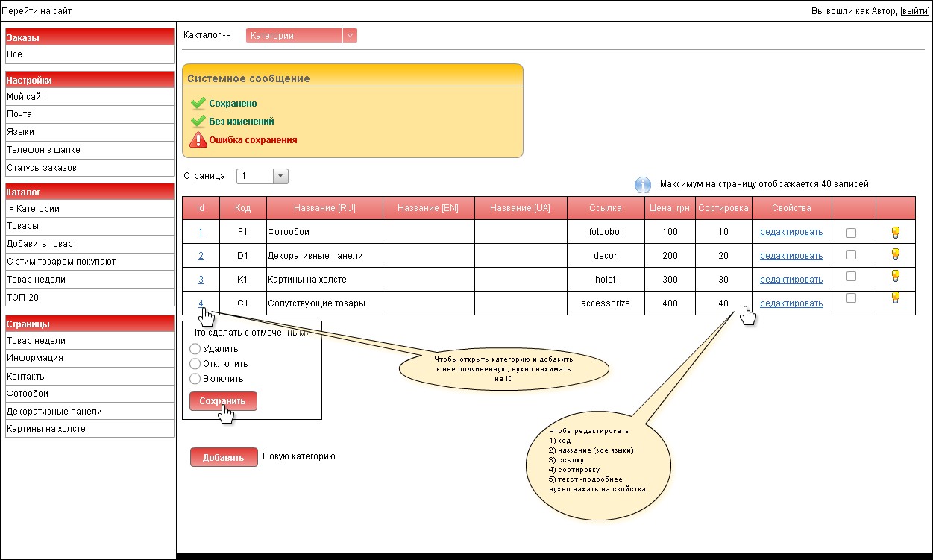Open Товар недели under Страницы in the sidebar
Viewport: 933px width, 560px height.
[89, 341]
